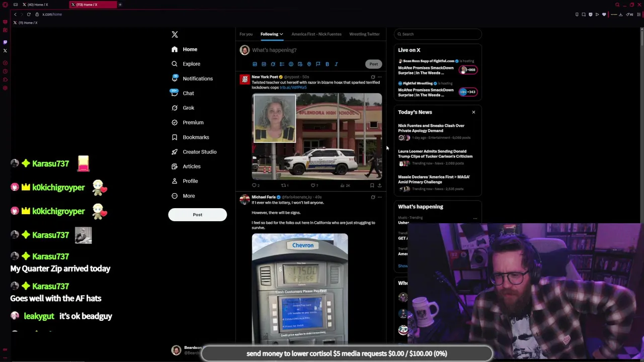Click the small Post button in composer
This screenshot has height=362, width=644.
pos(373,64)
